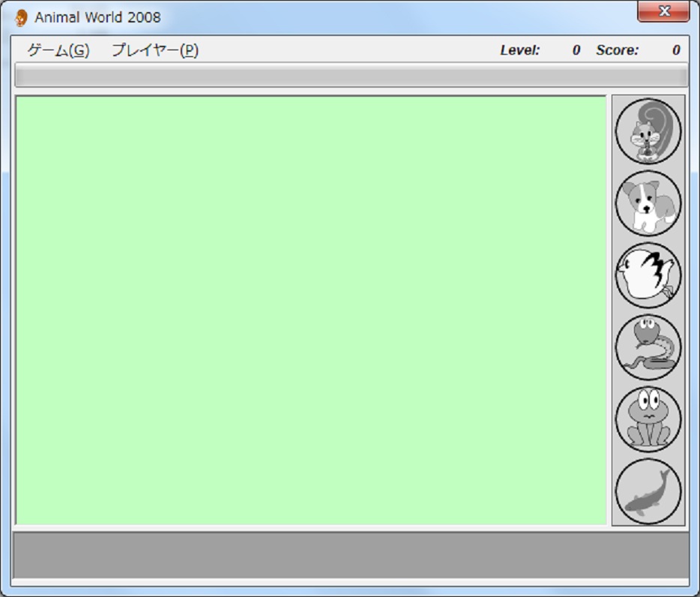Open the プレイヤー(P) menu
This screenshot has width=700, height=597.
click(x=155, y=50)
